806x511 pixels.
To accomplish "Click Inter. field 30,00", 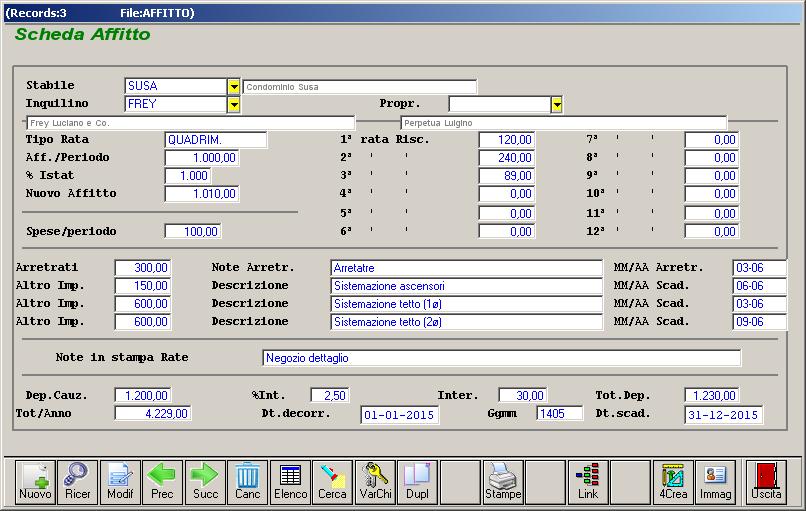I will [523, 396].
